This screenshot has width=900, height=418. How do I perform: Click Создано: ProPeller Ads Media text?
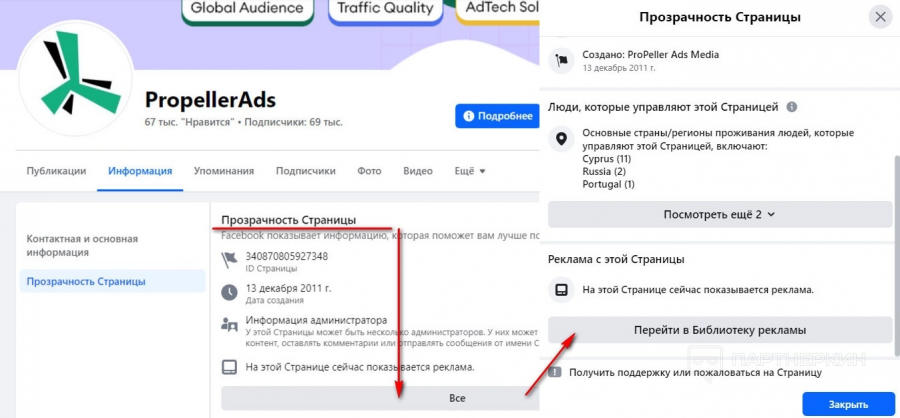point(650,55)
